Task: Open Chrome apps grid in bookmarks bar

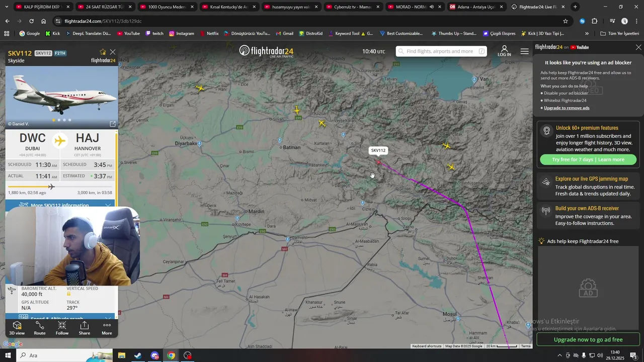Action: pos(7,34)
